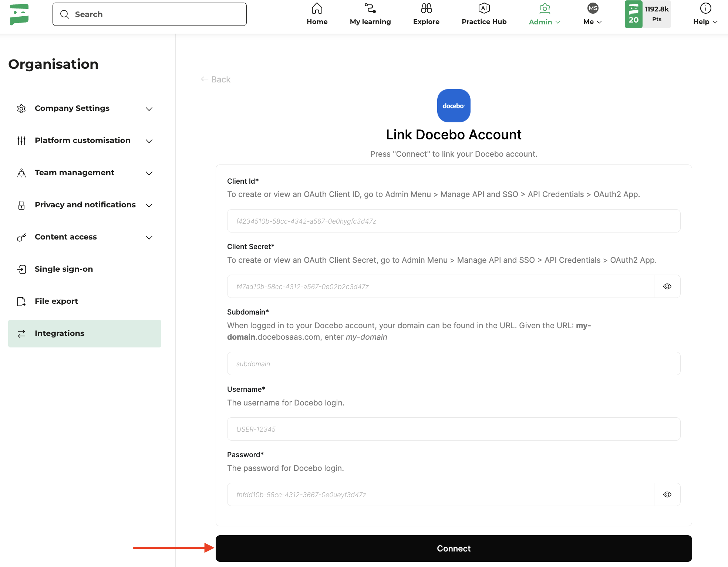The height and width of the screenshot is (567, 728).
Task: Open the Help dropdown chevron
Action: (x=715, y=22)
